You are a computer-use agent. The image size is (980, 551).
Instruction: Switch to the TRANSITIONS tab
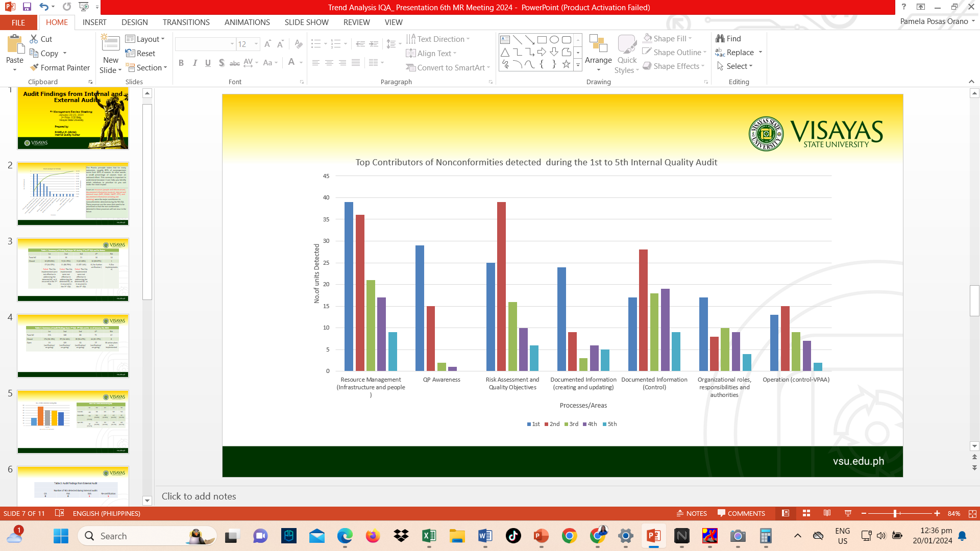pyautogui.click(x=186, y=22)
